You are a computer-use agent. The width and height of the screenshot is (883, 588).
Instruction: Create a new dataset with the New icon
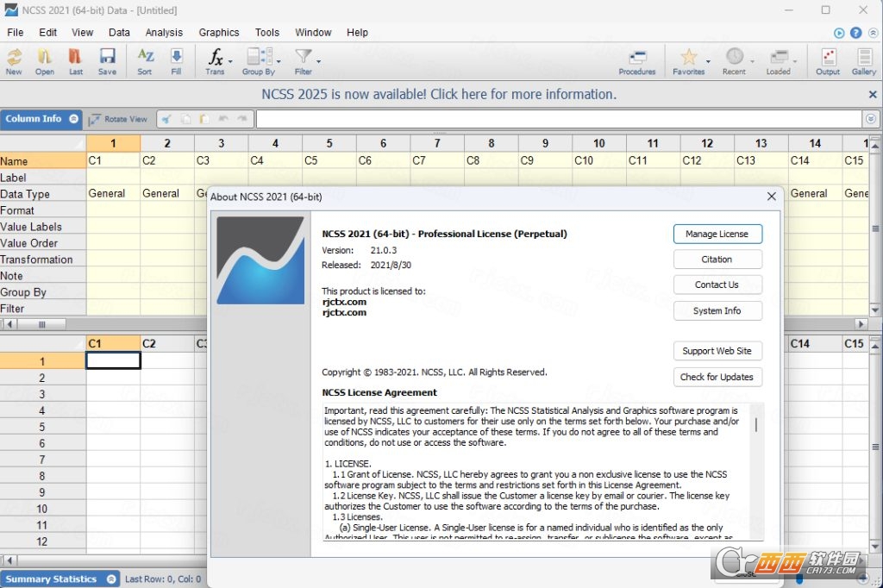point(14,61)
